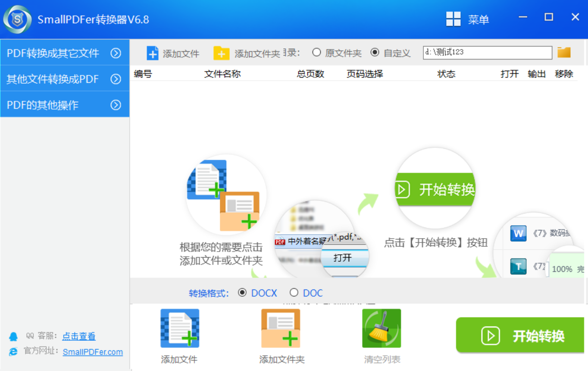Click 添加文件 label in top toolbar
Image resolution: width=588 pixels, height=371 pixels.
(x=181, y=53)
